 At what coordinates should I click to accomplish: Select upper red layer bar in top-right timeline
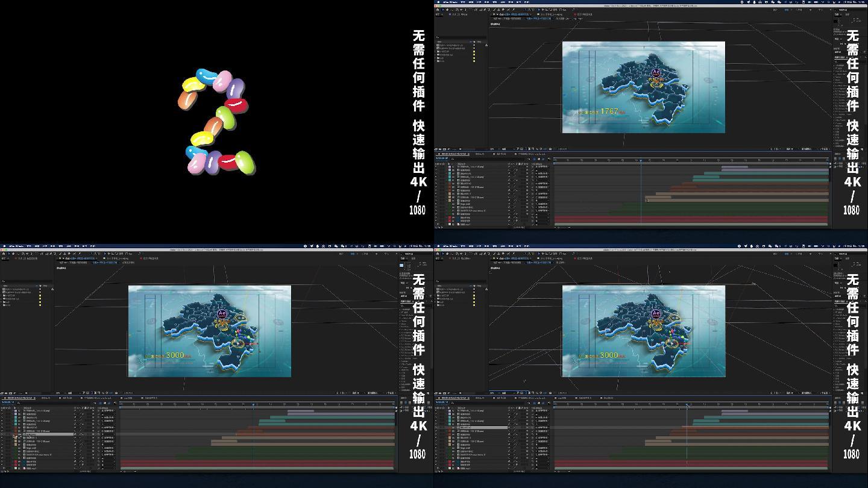(691, 217)
